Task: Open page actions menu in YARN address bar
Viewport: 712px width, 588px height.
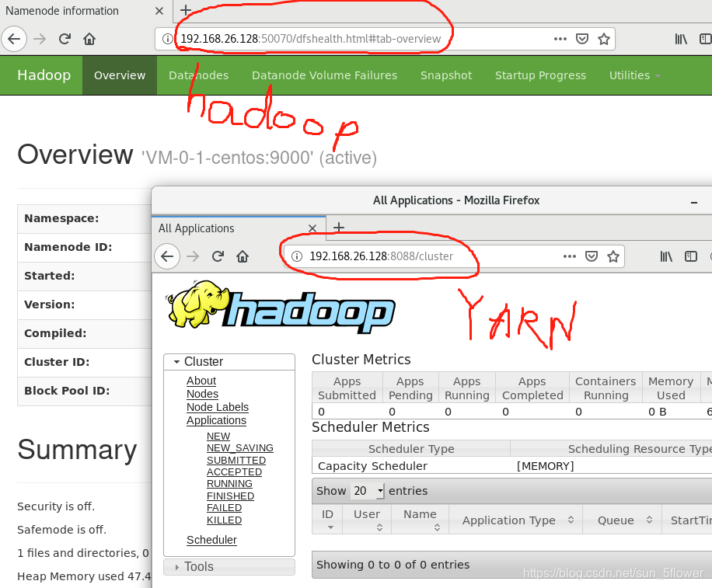Action: (570, 256)
